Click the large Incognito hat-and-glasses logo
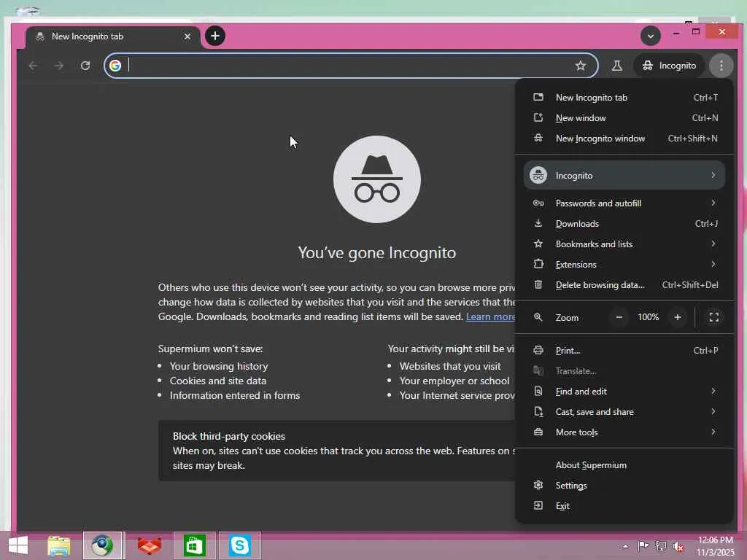Image resolution: width=747 pixels, height=560 pixels. point(377,179)
